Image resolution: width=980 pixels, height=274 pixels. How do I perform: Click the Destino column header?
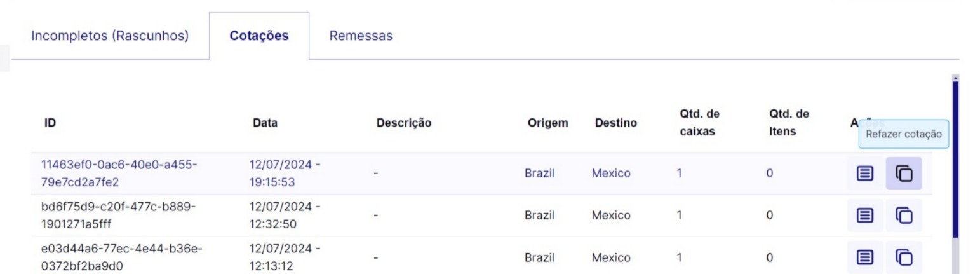click(x=615, y=123)
